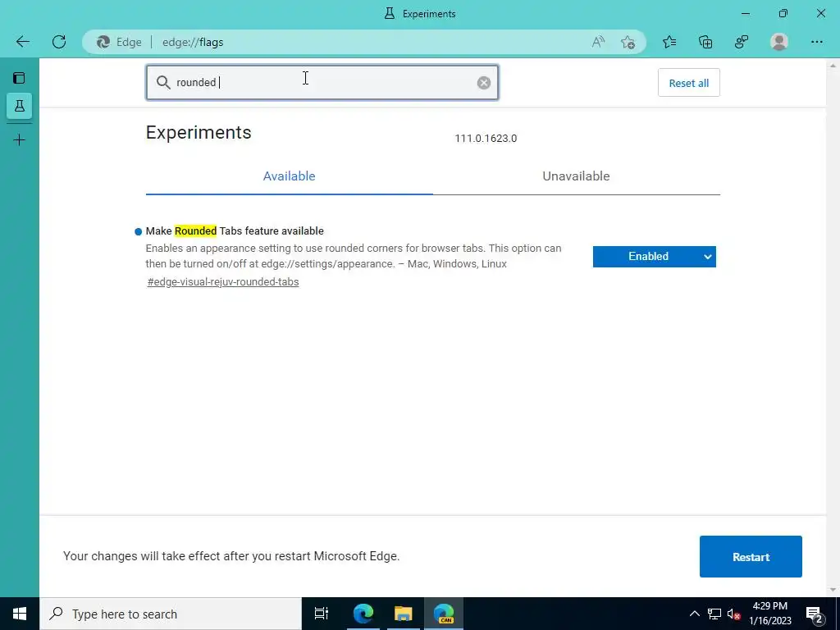Screen dimensions: 840x630
Task: Show hidden system tray icons
Action: pyautogui.click(x=694, y=614)
